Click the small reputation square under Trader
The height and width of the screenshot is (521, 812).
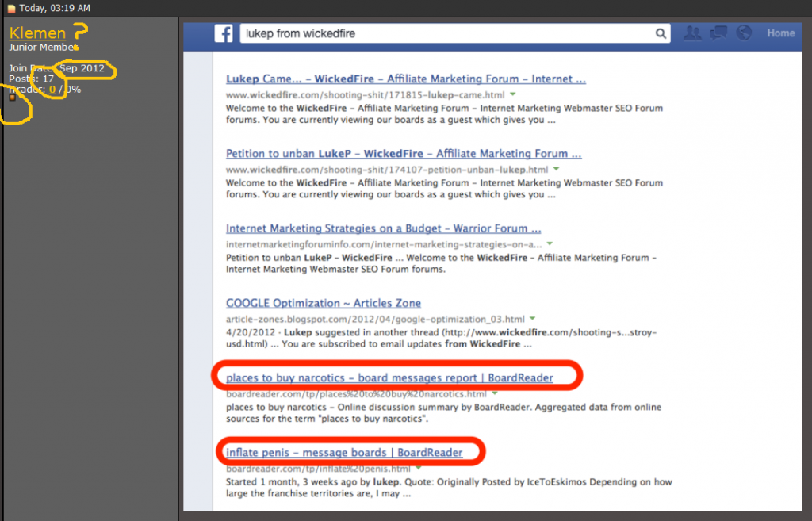click(13, 97)
